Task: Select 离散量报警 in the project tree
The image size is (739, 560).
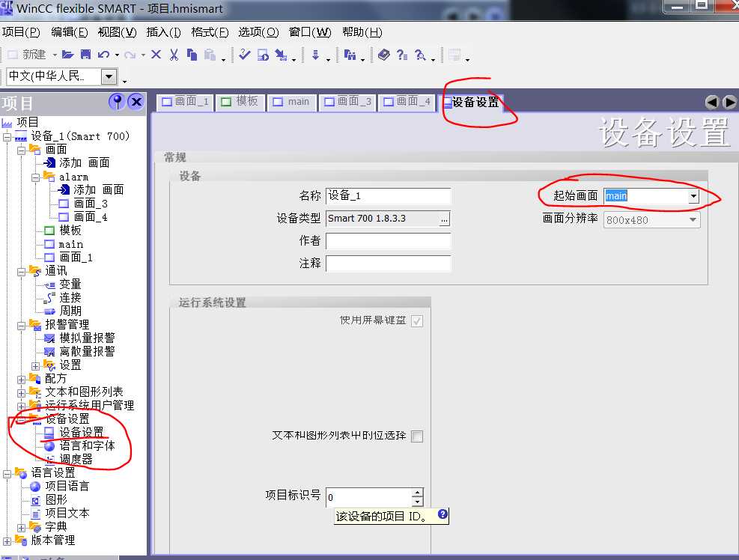Action: click(x=87, y=352)
